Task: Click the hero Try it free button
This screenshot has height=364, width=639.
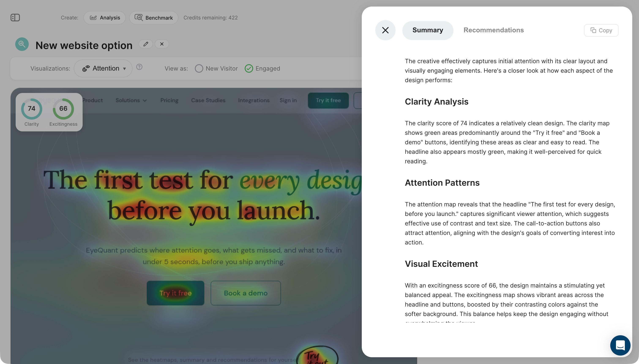Action: point(176,293)
